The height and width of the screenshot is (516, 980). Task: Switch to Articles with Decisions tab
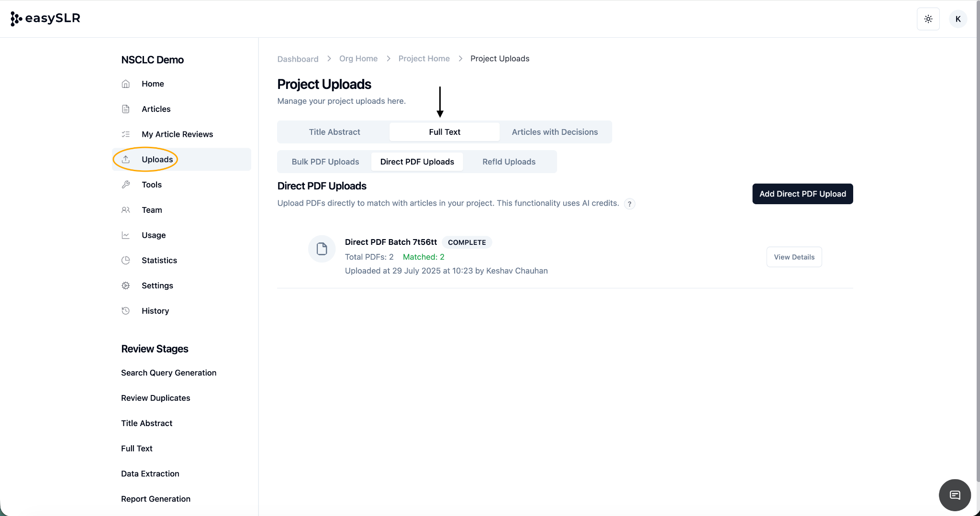555,132
